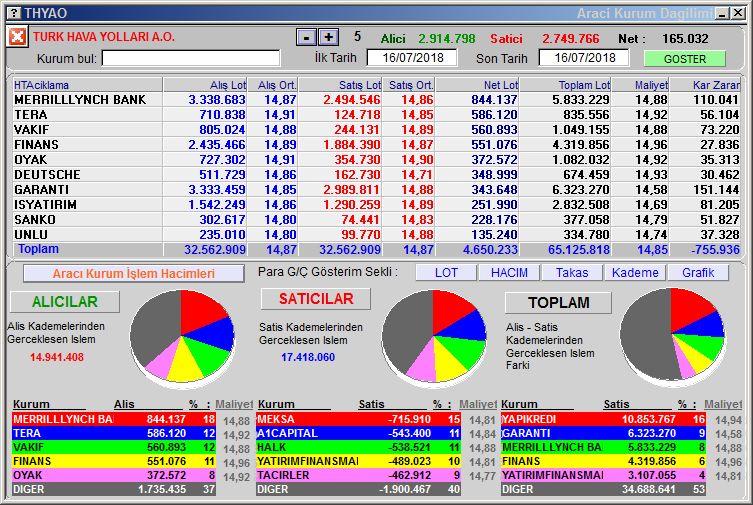
Task: Sort by Satış Lot column header
Action: coord(340,85)
